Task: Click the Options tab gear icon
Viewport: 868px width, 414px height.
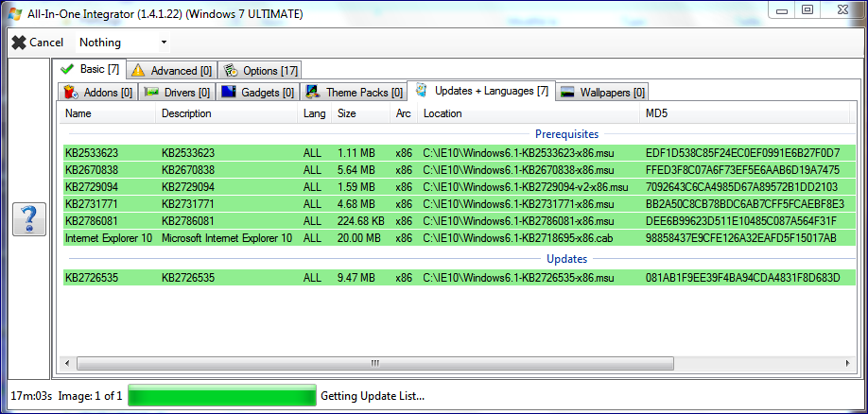Action: click(x=231, y=70)
